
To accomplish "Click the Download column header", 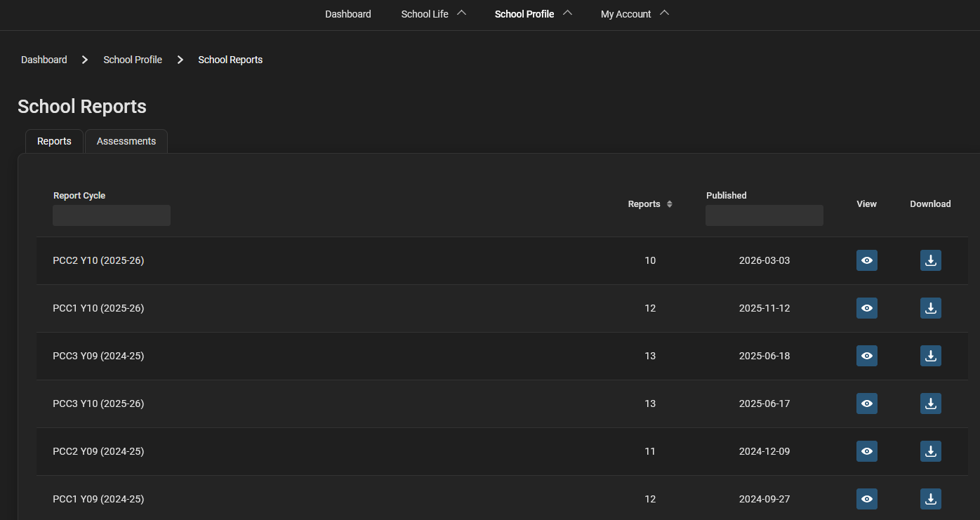I will (x=930, y=204).
